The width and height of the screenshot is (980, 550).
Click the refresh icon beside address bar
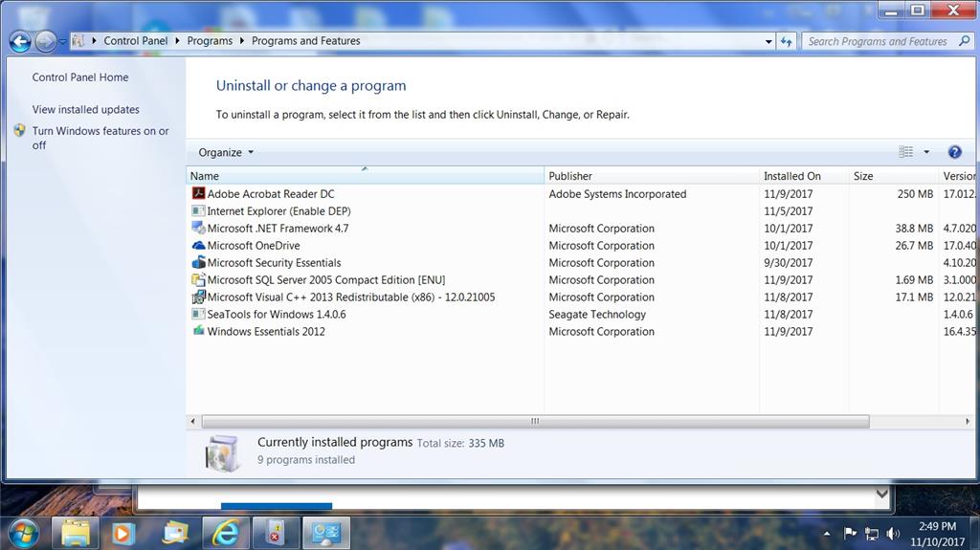[x=787, y=41]
